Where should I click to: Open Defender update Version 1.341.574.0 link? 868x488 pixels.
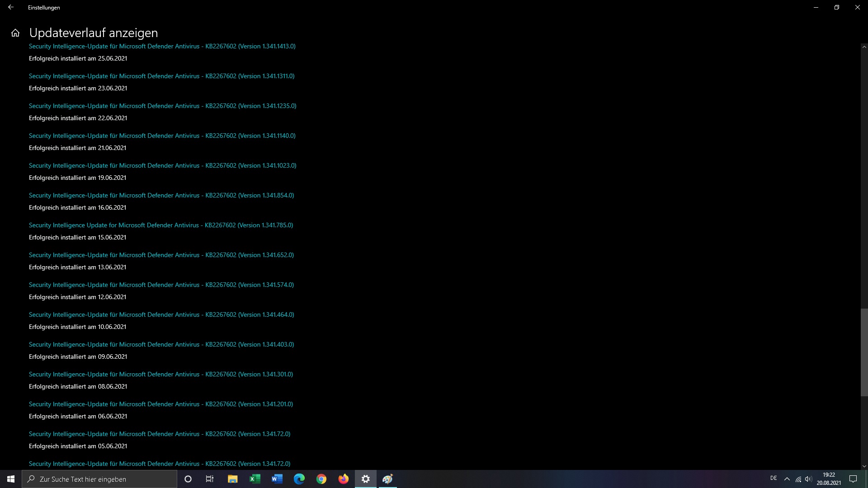tap(161, 285)
